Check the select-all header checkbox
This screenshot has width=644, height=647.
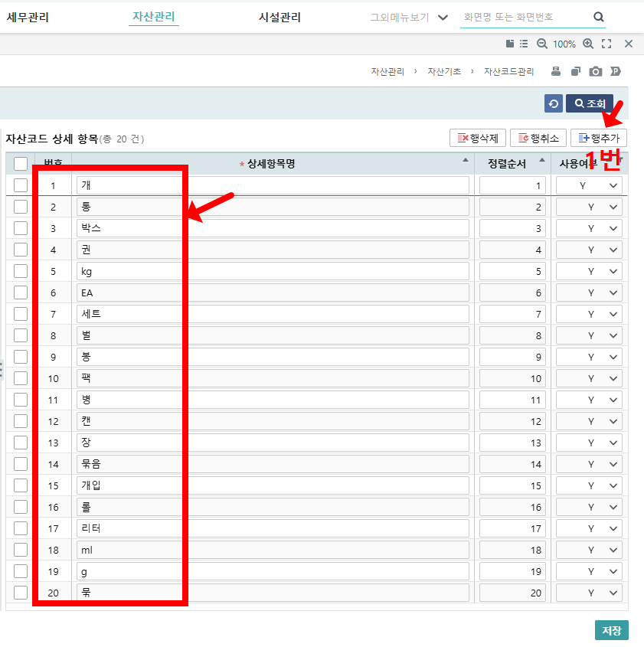[x=21, y=164]
